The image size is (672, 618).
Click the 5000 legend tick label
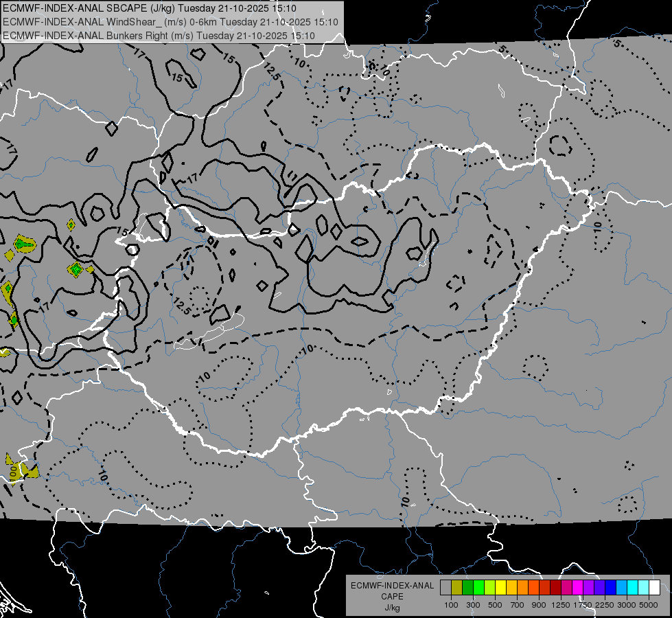click(x=649, y=605)
